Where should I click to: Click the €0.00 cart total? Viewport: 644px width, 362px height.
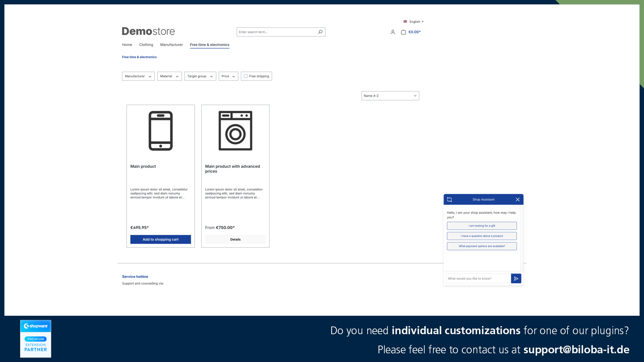coord(415,32)
